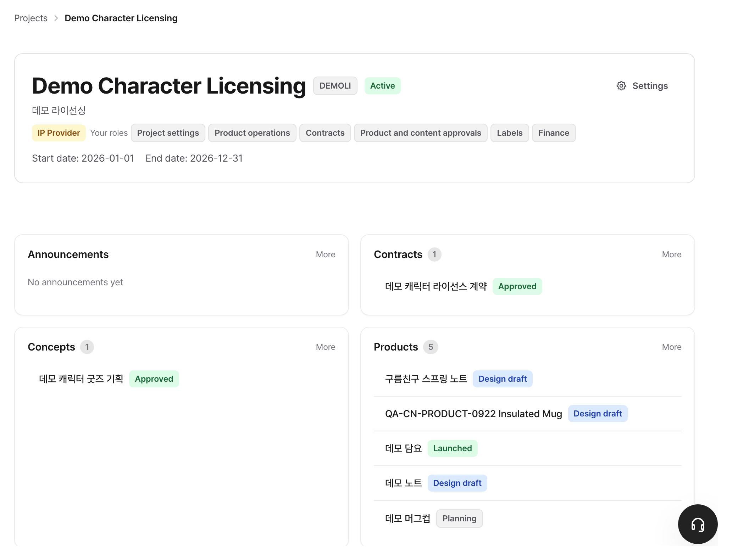Click the Your roles label
The width and height of the screenshot is (732, 560).
109,133
